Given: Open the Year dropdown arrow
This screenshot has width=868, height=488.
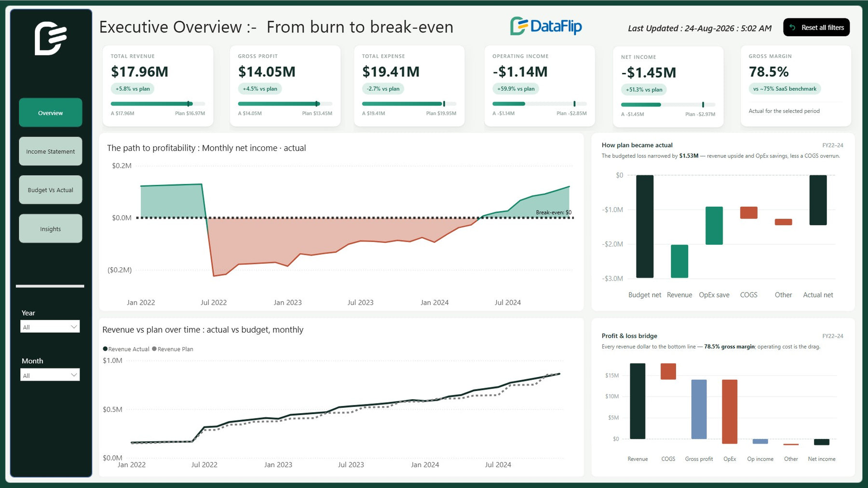Looking at the screenshot, I should click(74, 327).
